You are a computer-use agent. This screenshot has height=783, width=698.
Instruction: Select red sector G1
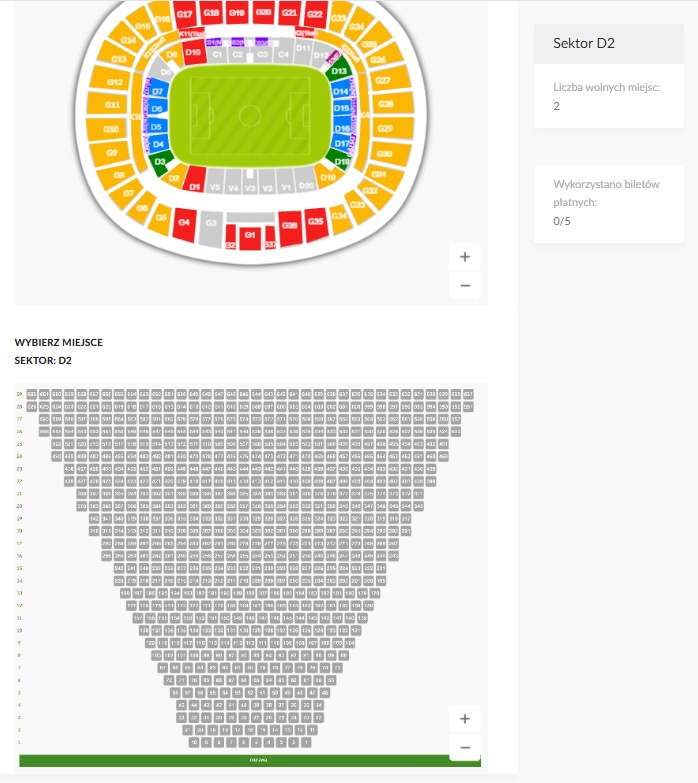coord(250,236)
